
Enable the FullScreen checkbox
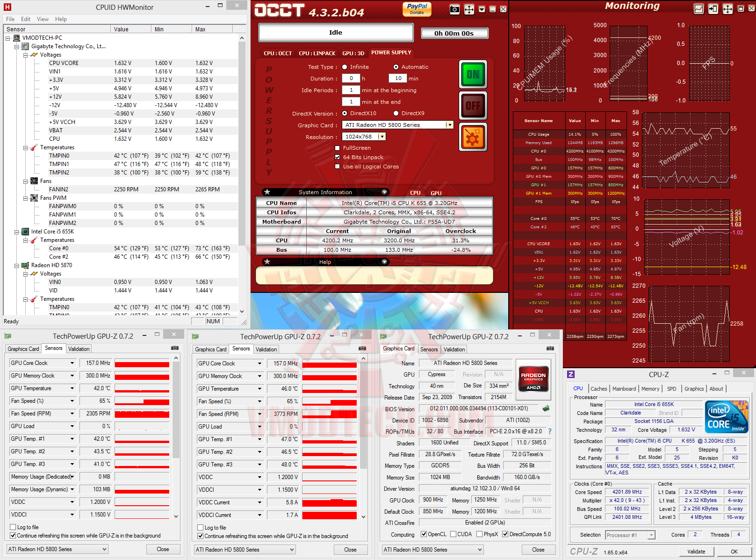[338, 148]
